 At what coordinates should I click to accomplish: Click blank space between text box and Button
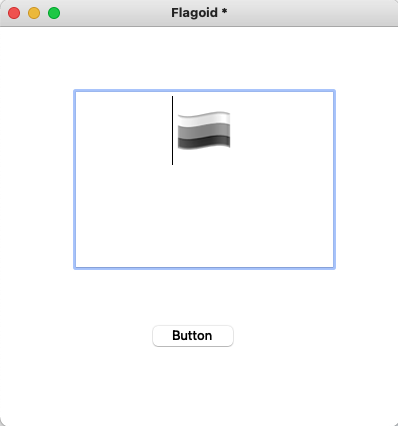pos(199,297)
